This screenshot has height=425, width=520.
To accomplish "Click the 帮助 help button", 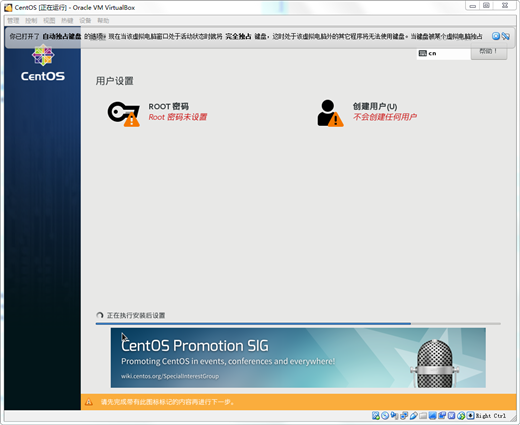I will click(489, 52).
